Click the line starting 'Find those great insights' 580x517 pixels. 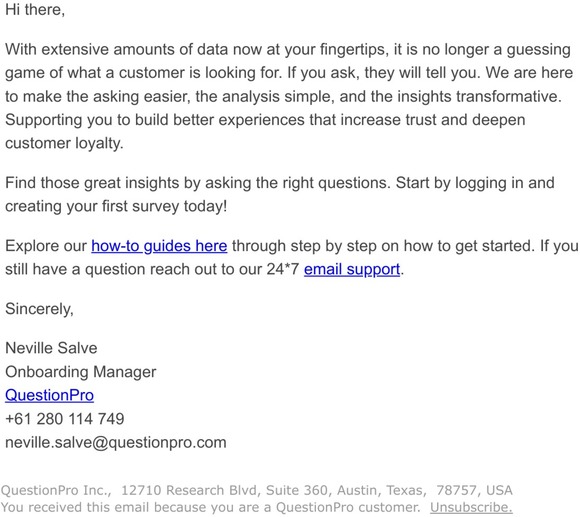tap(280, 183)
